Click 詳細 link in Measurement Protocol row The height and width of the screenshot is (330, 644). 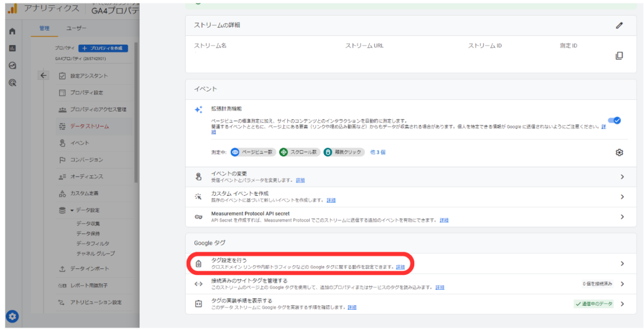point(444,220)
